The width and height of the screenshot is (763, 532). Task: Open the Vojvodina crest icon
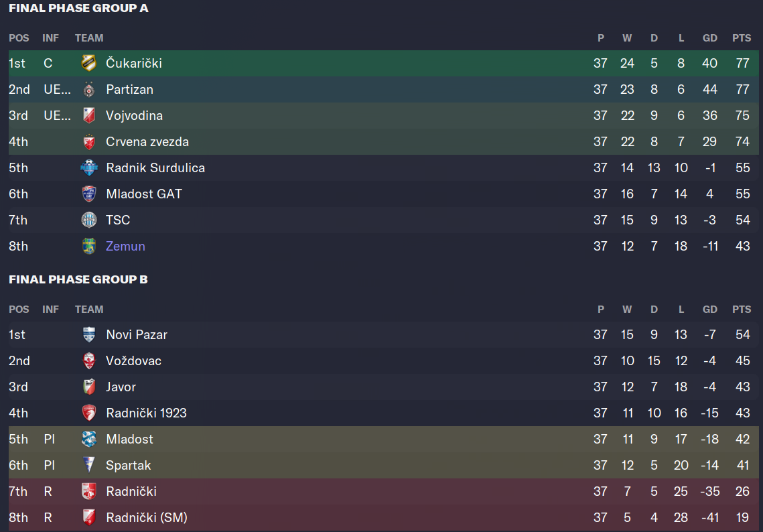tap(88, 115)
